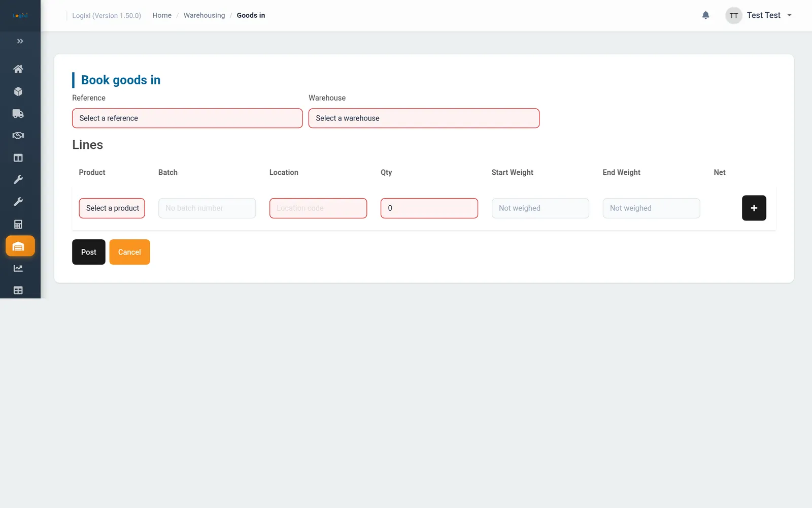
Task: Open the truck transport icon in sidebar
Action: tap(18, 114)
